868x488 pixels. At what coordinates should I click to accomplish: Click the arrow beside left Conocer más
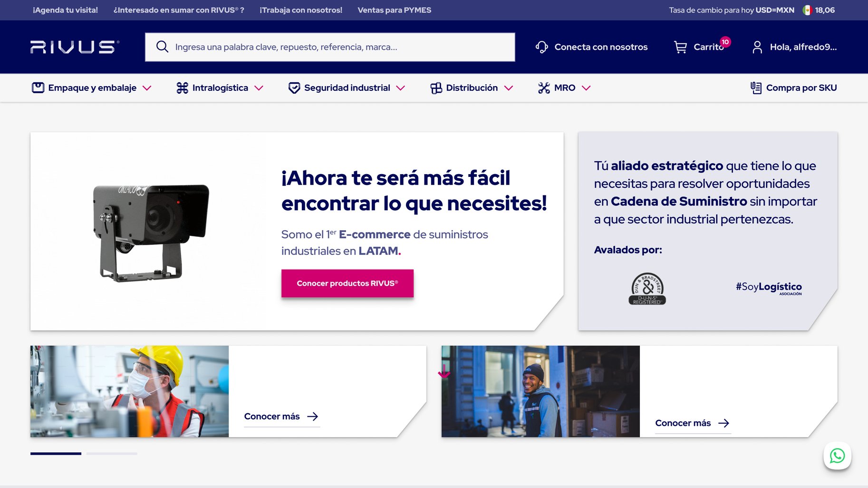coord(312,417)
